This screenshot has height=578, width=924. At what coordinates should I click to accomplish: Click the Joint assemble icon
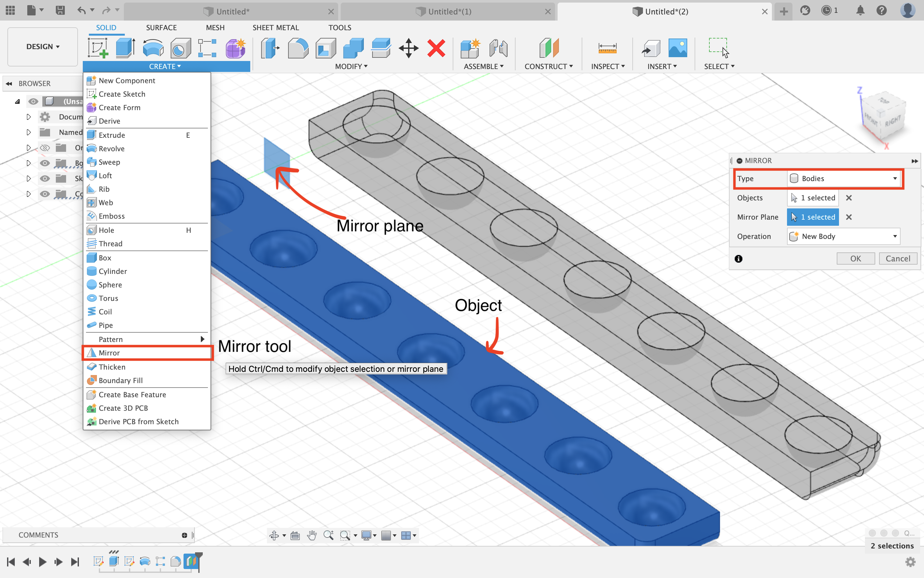tap(498, 48)
